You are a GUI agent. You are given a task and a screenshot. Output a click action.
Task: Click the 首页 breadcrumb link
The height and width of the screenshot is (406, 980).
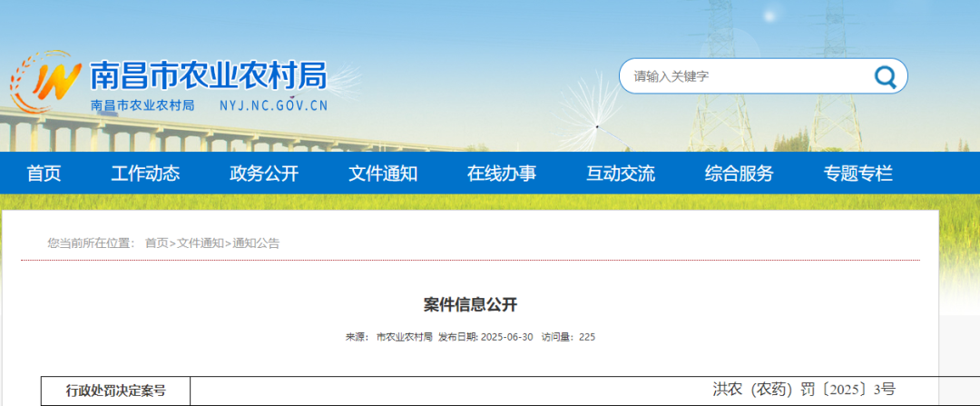click(x=156, y=243)
